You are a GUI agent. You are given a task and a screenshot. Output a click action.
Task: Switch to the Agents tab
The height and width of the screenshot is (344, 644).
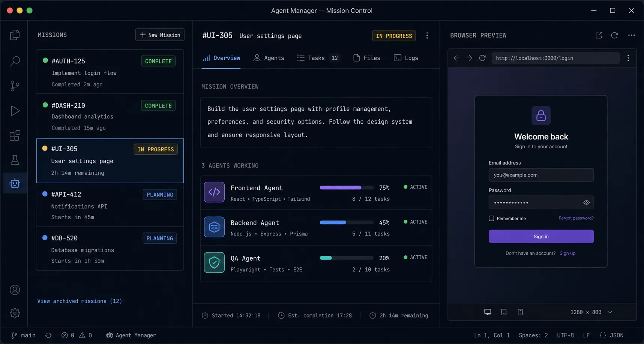coord(269,58)
